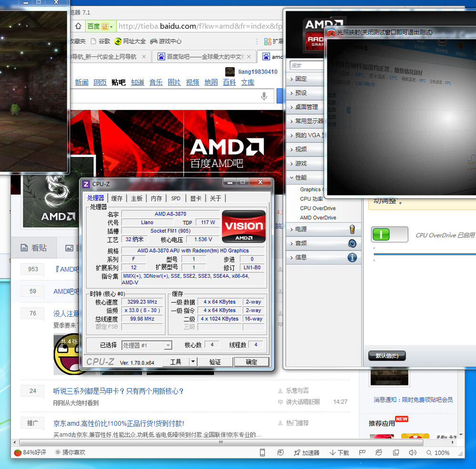The image size is (476, 469).
Task: Click the 音乐 navigation link
Action: pos(156,82)
